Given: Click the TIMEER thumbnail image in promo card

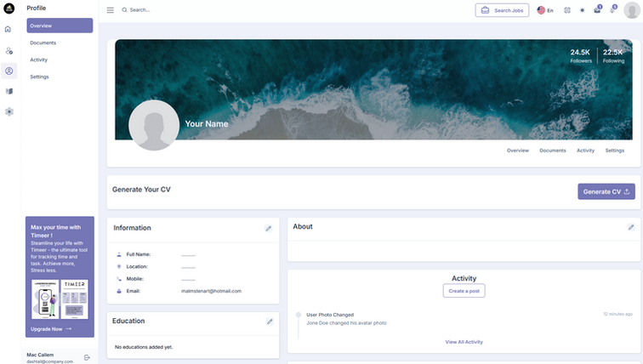Looking at the screenshot, I should click(75, 299).
